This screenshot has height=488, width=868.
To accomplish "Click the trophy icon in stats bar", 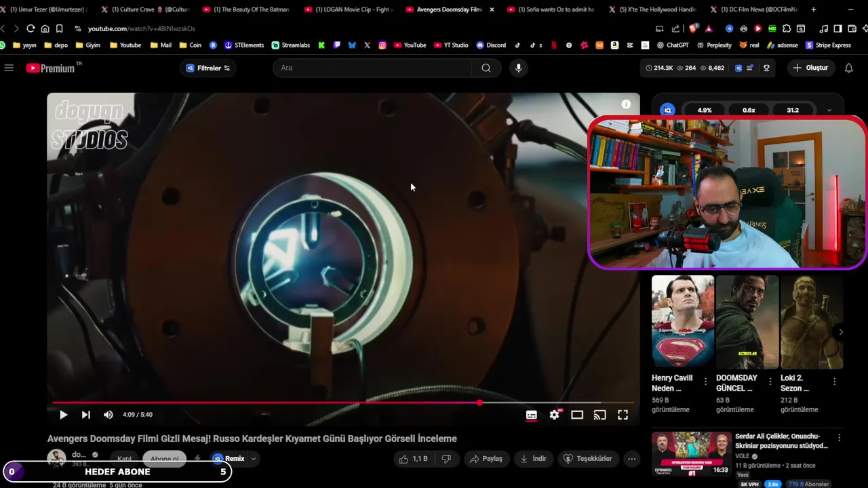I will (x=767, y=68).
